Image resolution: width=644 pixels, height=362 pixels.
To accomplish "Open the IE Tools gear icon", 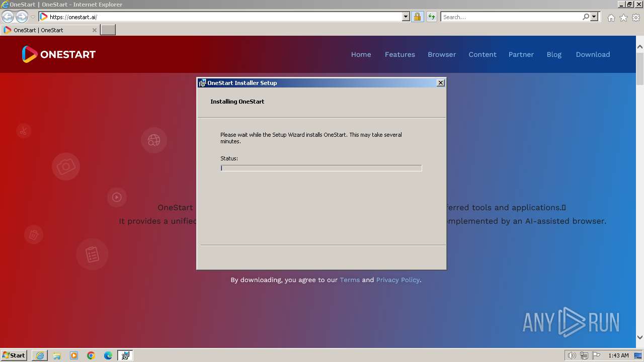I will pos(636,18).
